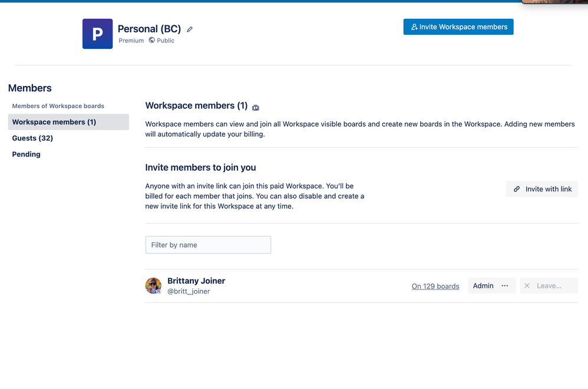The width and height of the screenshot is (588, 389).
Task: Click @britt_joiner username text
Action: [x=189, y=291]
